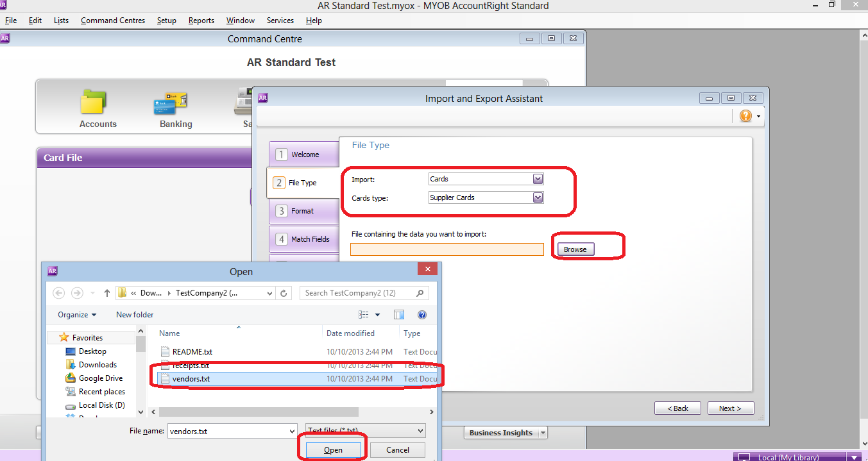The image size is (868, 461).
Task: Click the import file path input field
Action: pos(447,249)
